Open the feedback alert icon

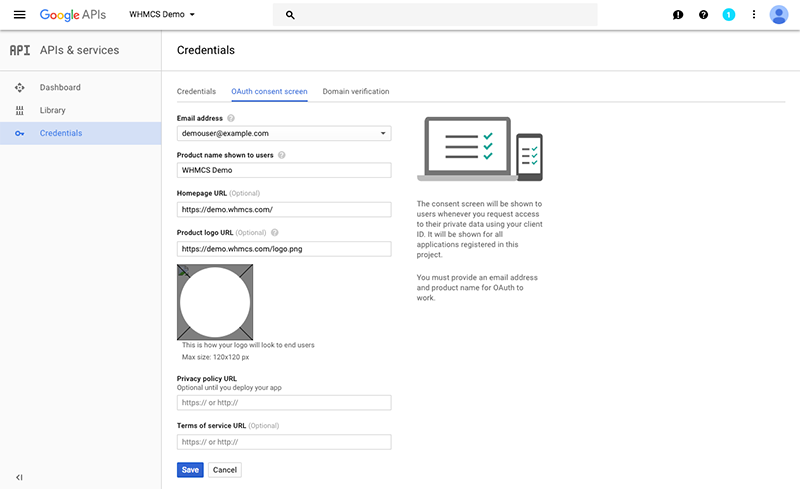(x=678, y=15)
